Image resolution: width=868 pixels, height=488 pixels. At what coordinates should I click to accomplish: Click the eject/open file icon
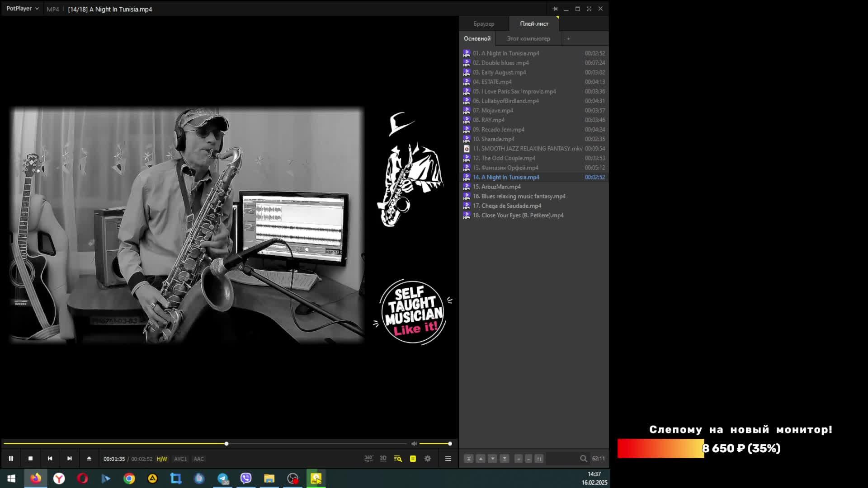89,459
